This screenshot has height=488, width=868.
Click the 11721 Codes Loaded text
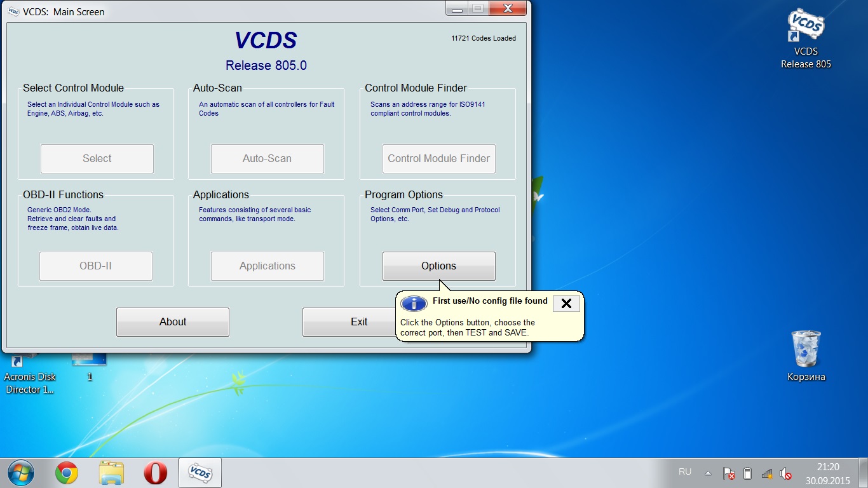coord(484,38)
